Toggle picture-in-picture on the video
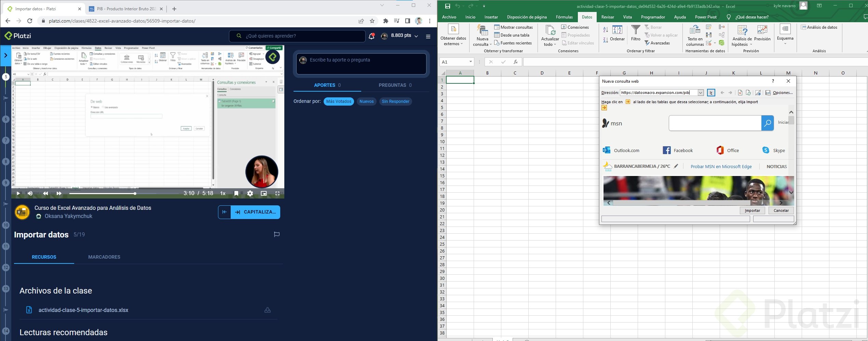Image resolution: width=868 pixels, height=341 pixels. [264, 193]
